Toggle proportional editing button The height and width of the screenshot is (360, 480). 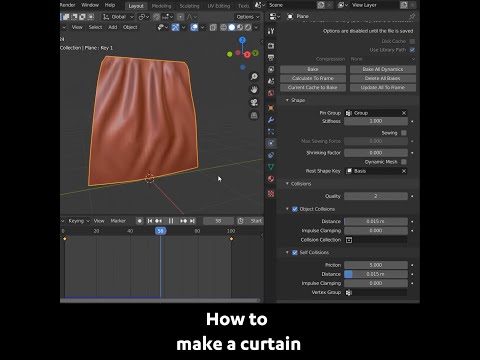180,17
